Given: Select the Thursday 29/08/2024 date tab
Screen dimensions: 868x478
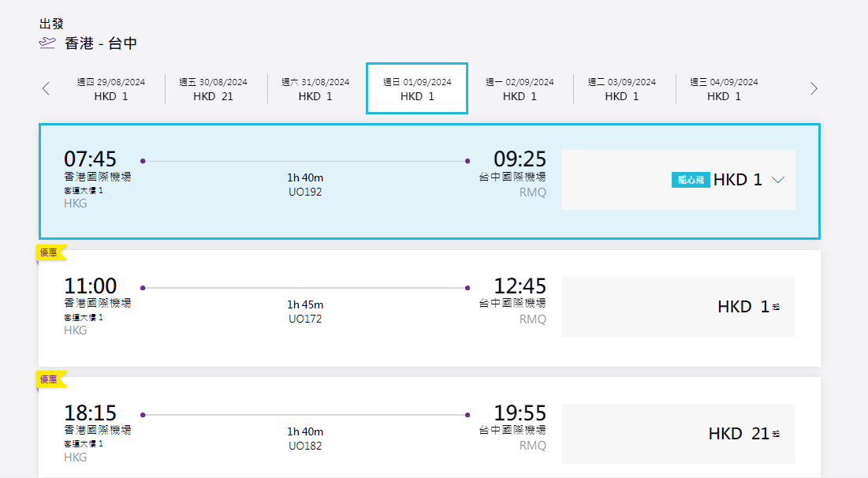Looking at the screenshot, I should click(x=111, y=89).
